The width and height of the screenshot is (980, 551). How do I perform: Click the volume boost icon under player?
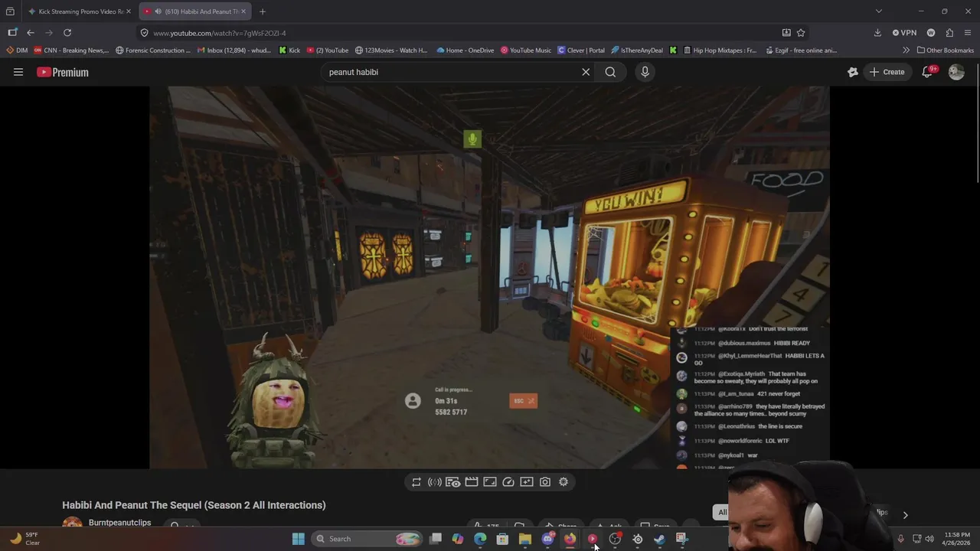tap(435, 482)
